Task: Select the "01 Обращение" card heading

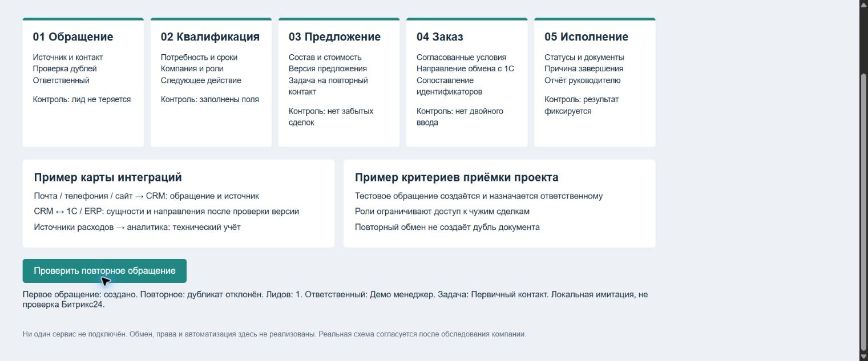Action: point(73,37)
